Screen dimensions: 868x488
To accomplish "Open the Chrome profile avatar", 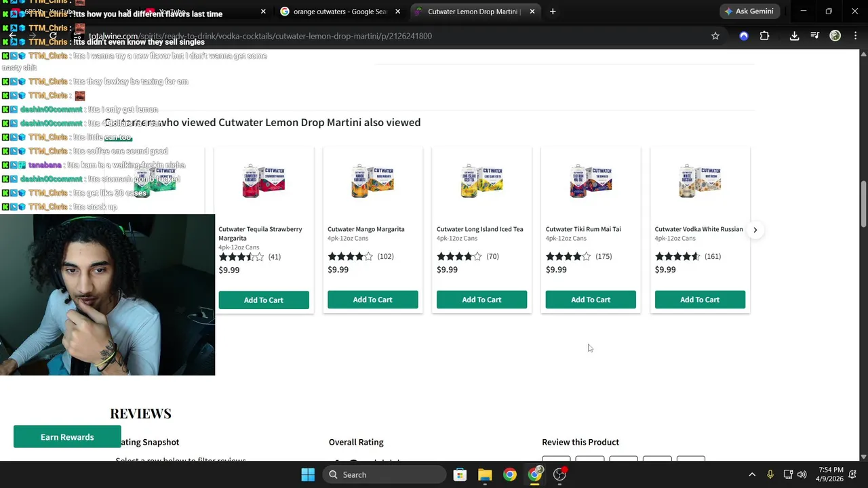I will 835,36.
